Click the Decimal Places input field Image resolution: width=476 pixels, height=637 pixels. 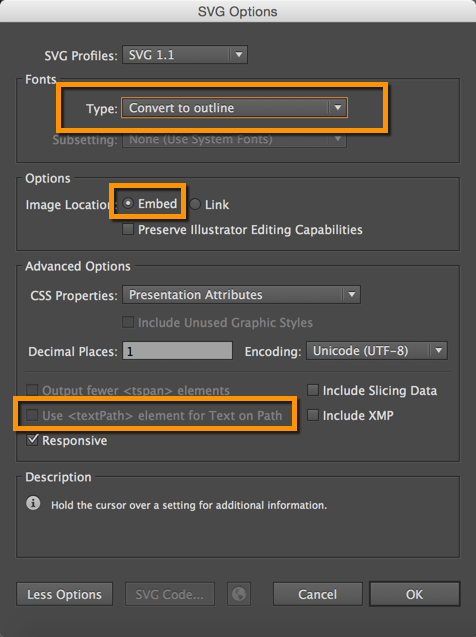point(177,351)
